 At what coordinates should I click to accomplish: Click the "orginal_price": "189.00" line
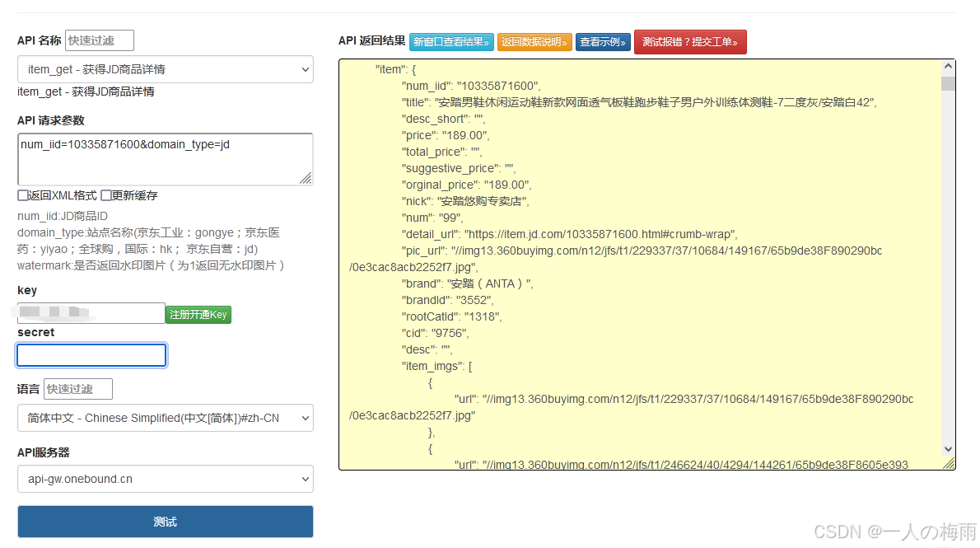click(x=466, y=185)
